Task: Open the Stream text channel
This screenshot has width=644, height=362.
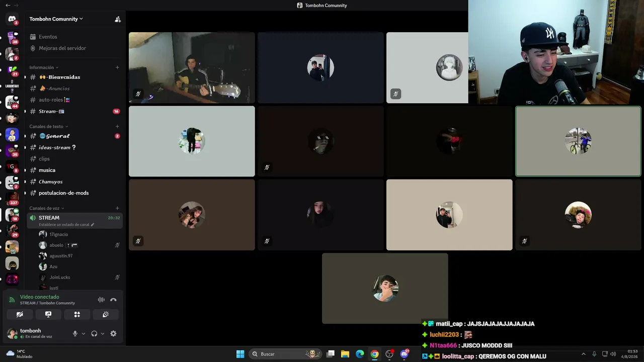Action: (74, 111)
